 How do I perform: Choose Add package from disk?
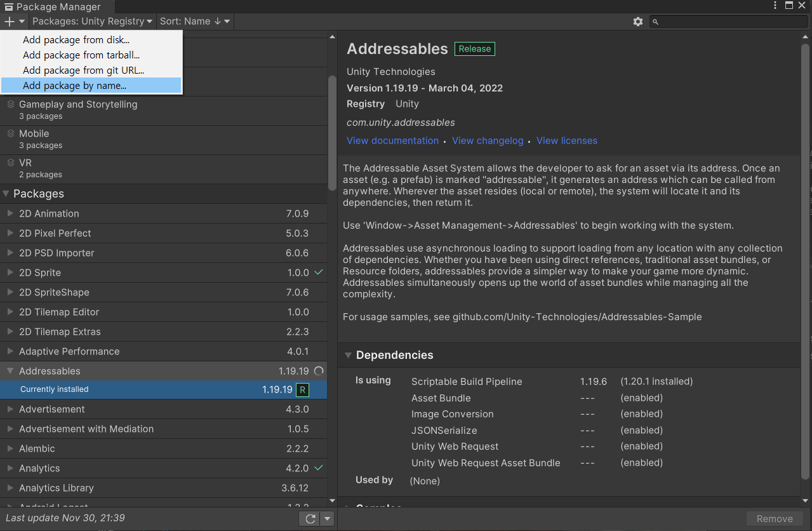point(91,40)
